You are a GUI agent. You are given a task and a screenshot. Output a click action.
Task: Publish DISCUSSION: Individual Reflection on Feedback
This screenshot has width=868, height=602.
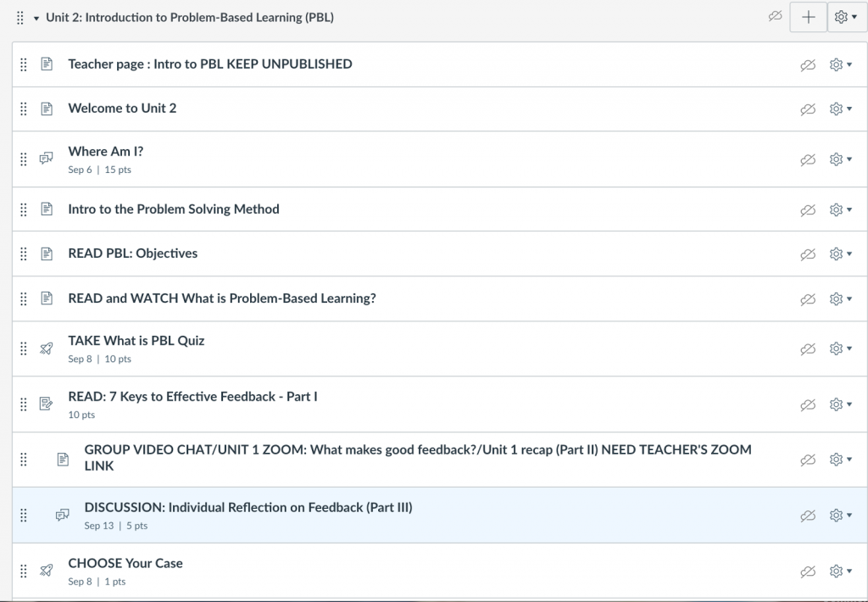808,516
